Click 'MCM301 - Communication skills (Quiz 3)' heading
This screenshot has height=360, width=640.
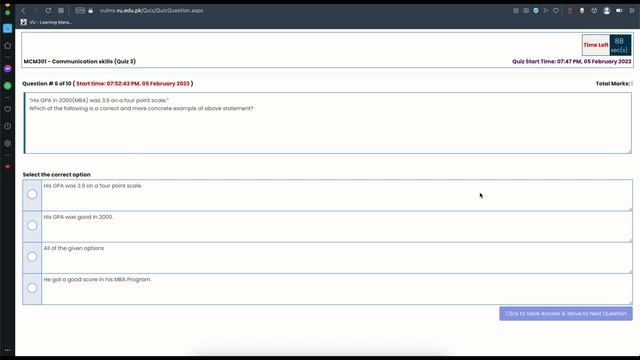[x=80, y=61]
